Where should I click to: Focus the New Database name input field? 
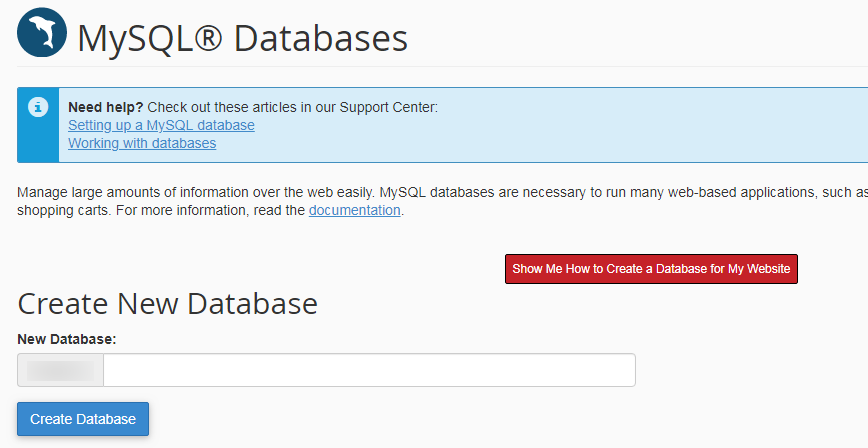[369, 370]
